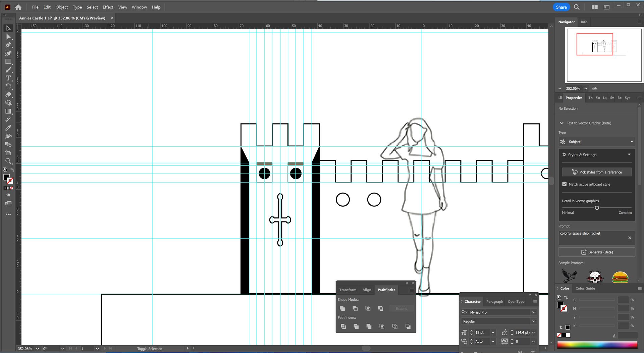This screenshot has width=644, height=353.
Task: Swap fill and stroke in toolbar
Action: coord(12,170)
